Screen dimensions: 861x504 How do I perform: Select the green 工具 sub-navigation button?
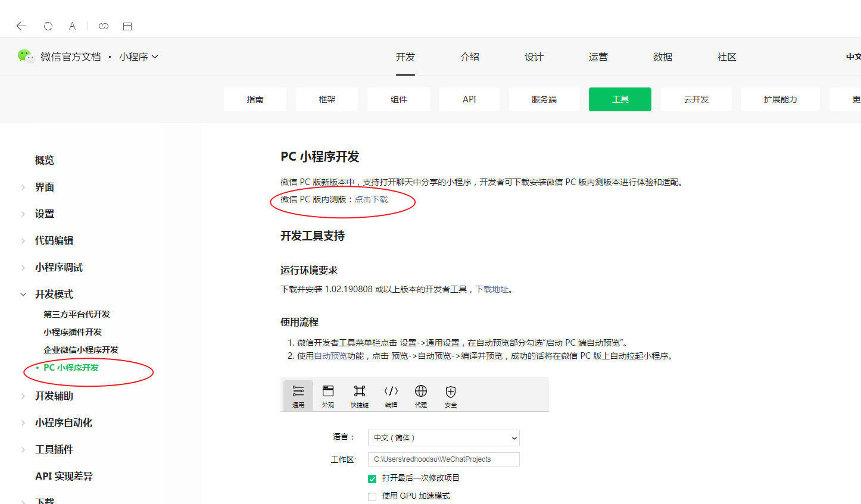pyautogui.click(x=620, y=99)
